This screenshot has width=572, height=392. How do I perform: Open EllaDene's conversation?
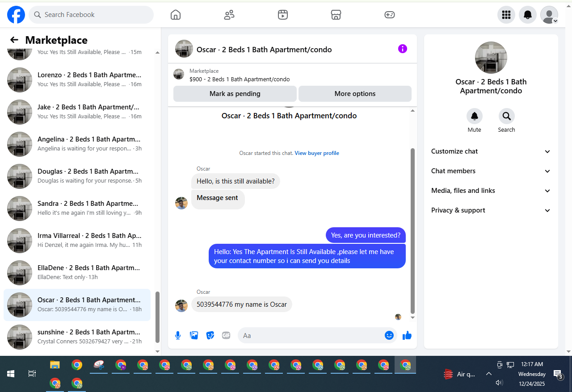coord(77,273)
